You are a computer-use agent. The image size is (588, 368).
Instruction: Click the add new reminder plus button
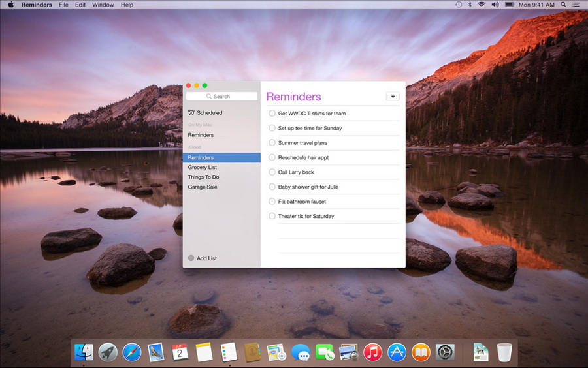pos(393,96)
